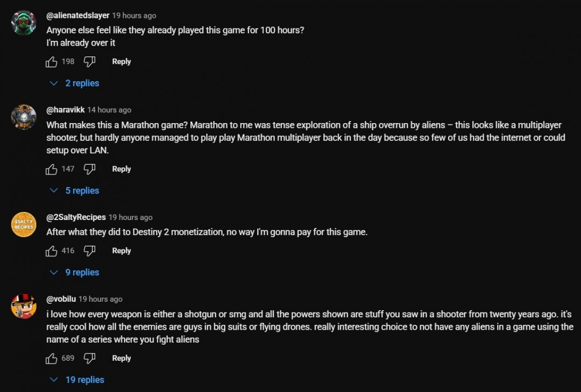Open the @2SaltyRecipes channel link
Image resolution: width=581 pixels, height=392 pixels.
[x=76, y=217]
